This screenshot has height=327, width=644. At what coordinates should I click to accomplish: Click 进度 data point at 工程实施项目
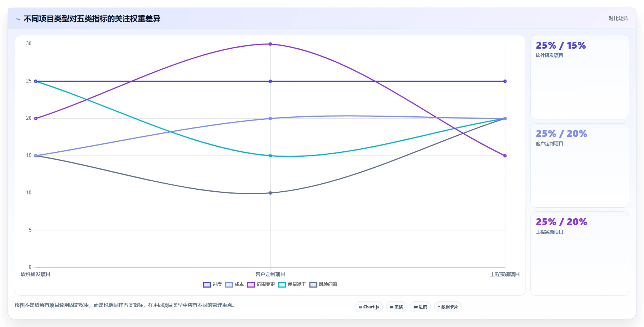click(505, 81)
